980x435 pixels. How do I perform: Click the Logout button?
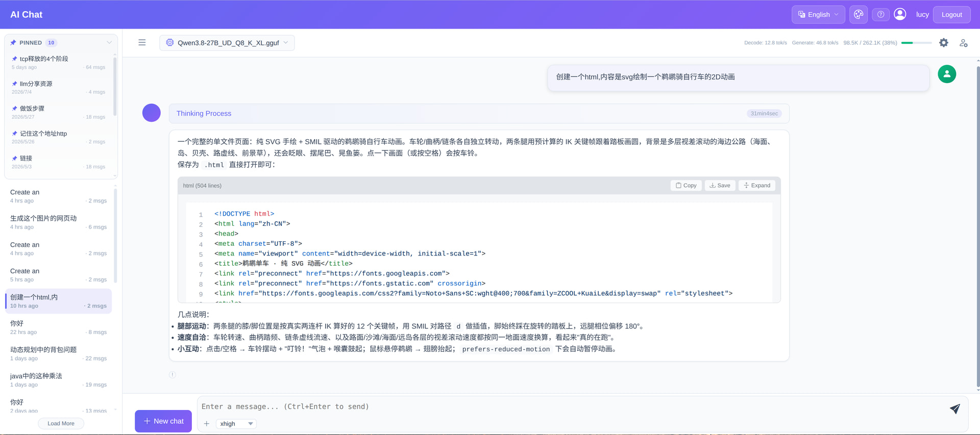click(951, 14)
